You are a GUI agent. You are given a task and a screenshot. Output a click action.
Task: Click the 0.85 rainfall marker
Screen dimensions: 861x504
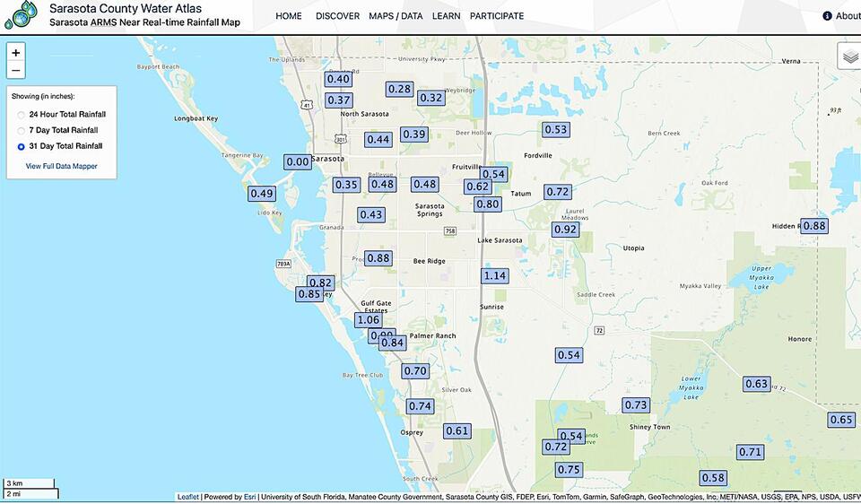(309, 294)
